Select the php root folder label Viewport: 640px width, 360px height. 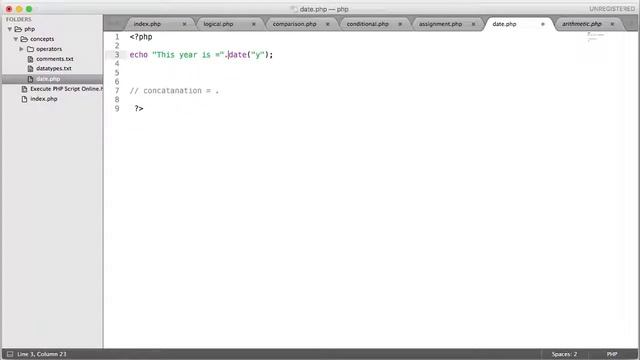coord(29,29)
